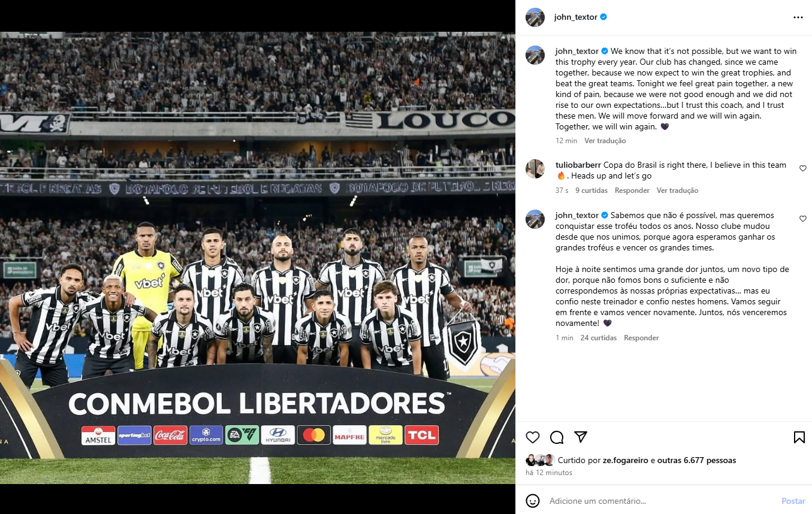Click the Botafogo team photo
Viewport: 812px width, 514px height.
258,258
